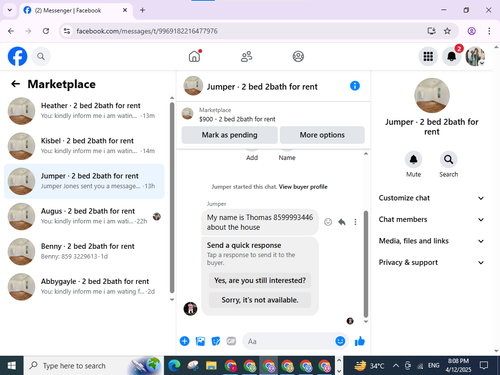Open the profile circle icon in top navigation

coord(298,56)
